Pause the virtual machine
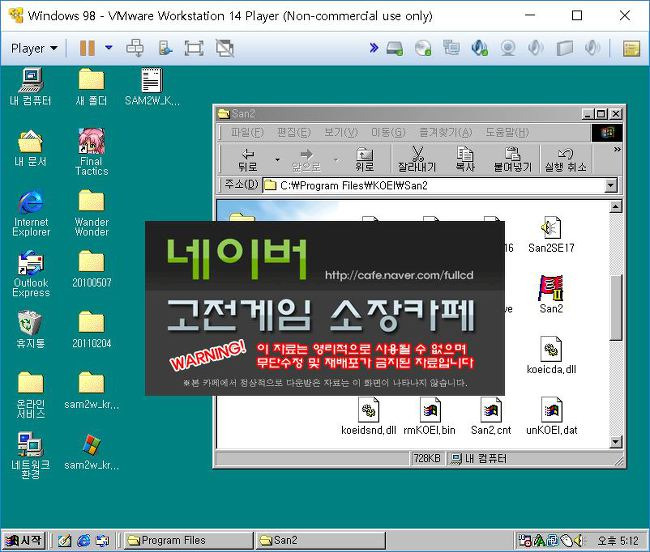Screen dimensions: 650x552 (87, 48)
